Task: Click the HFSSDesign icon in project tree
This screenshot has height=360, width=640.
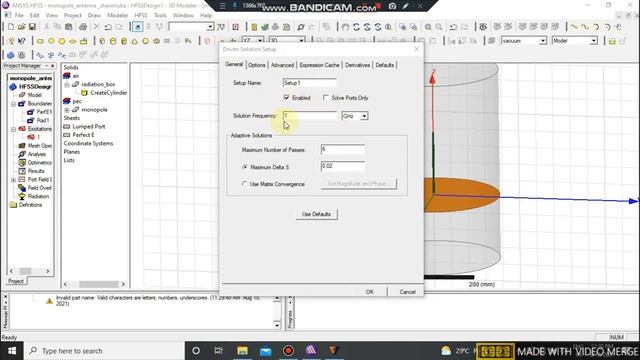Action: [x=13, y=87]
